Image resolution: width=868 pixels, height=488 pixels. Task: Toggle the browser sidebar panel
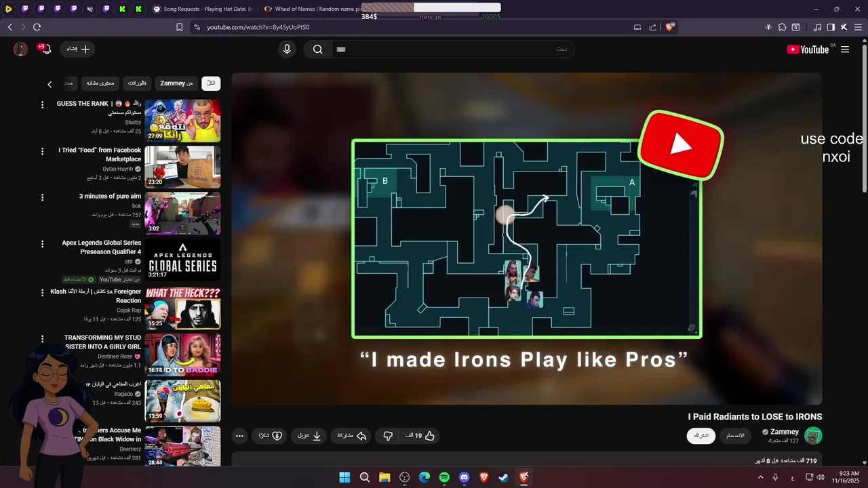pyautogui.click(x=830, y=27)
